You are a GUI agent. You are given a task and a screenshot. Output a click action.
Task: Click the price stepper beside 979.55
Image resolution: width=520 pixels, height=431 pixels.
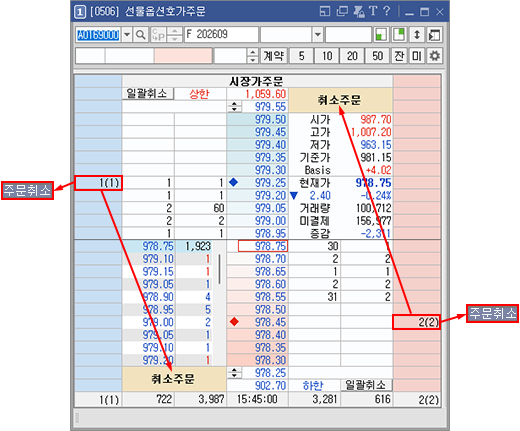pos(235,107)
